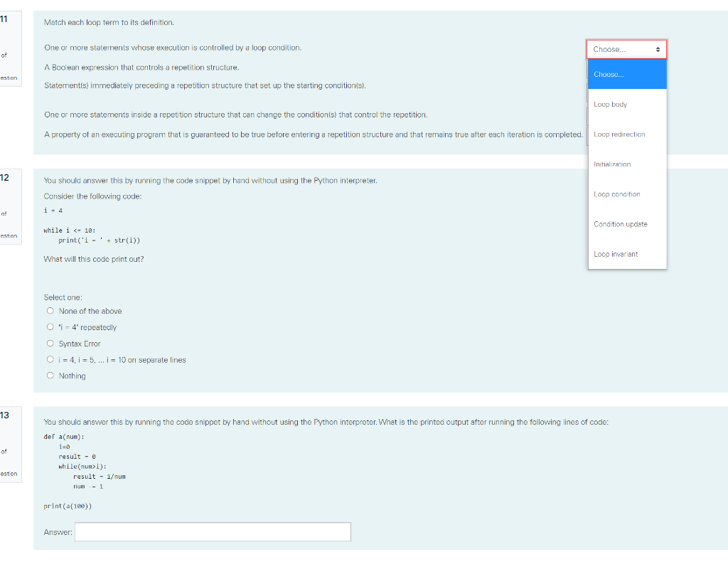Choose the "Syntax Error" radio option

coord(50,343)
